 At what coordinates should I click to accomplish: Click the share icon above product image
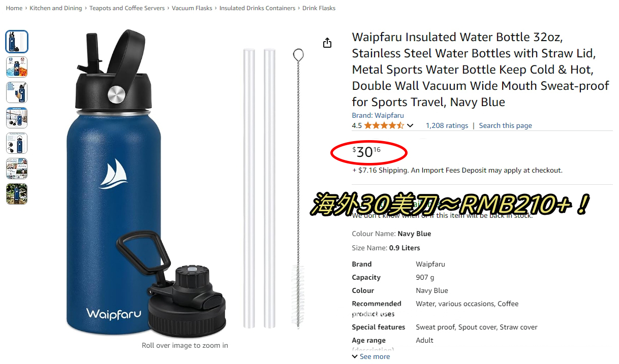tap(327, 43)
